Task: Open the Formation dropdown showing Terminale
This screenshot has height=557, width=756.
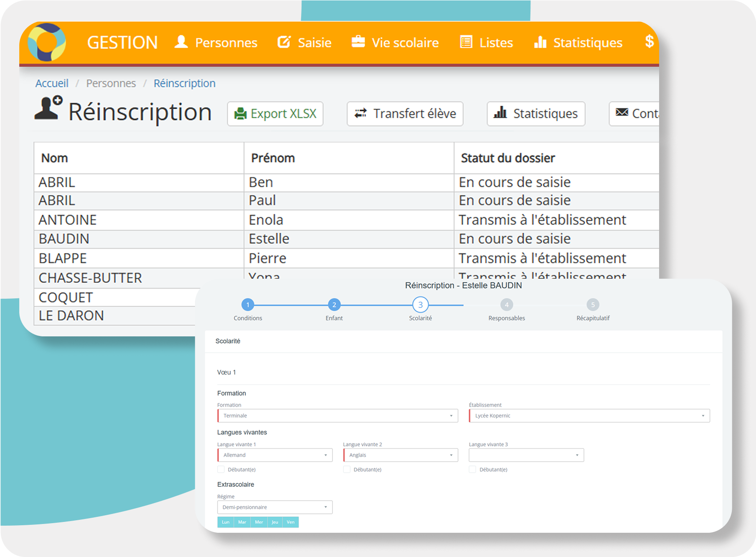Action: 337,415
